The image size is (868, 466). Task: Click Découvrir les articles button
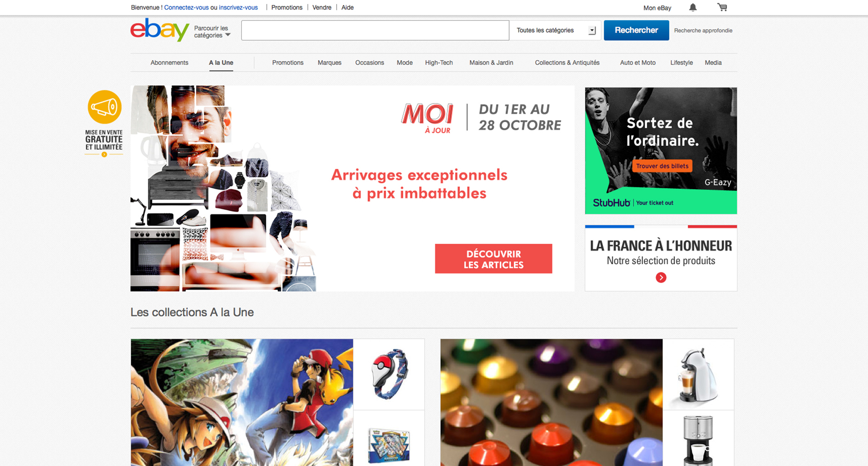[x=494, y=259]
